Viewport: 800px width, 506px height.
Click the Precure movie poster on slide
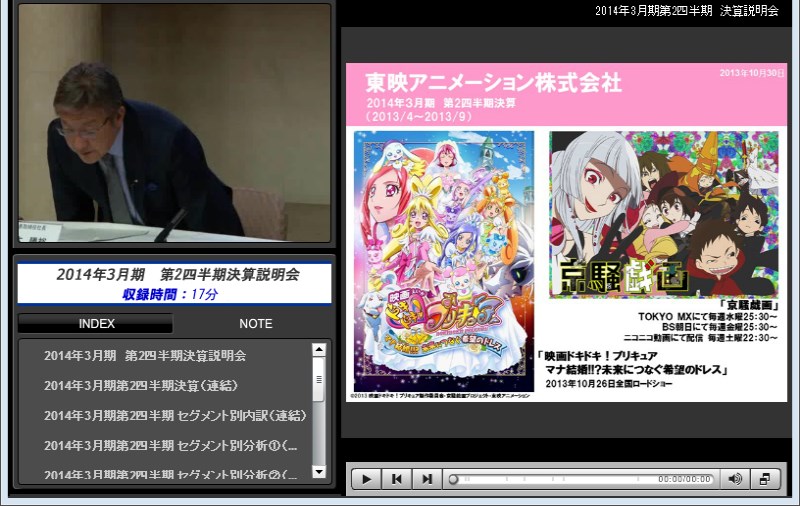point(443,261)
